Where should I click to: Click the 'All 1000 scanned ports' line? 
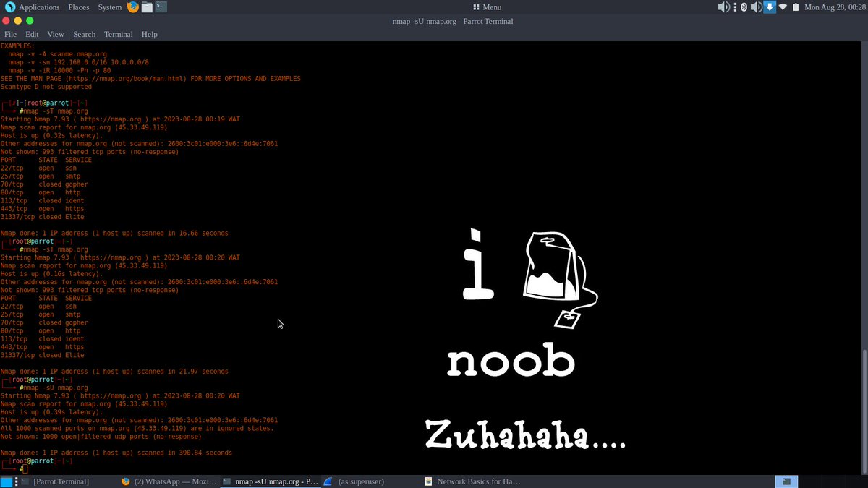137,428
